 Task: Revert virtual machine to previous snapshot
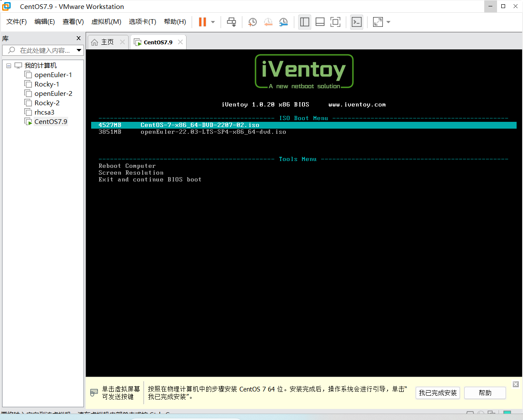click(268, 22)
